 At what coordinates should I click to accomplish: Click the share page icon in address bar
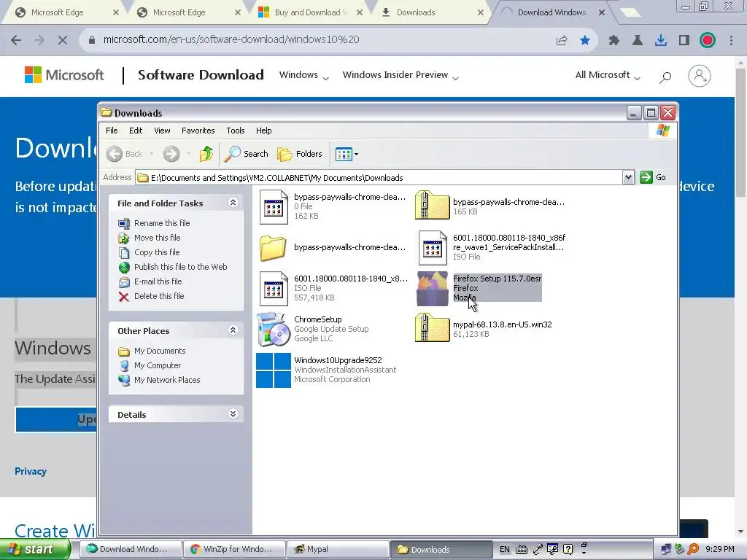point(562,40)
